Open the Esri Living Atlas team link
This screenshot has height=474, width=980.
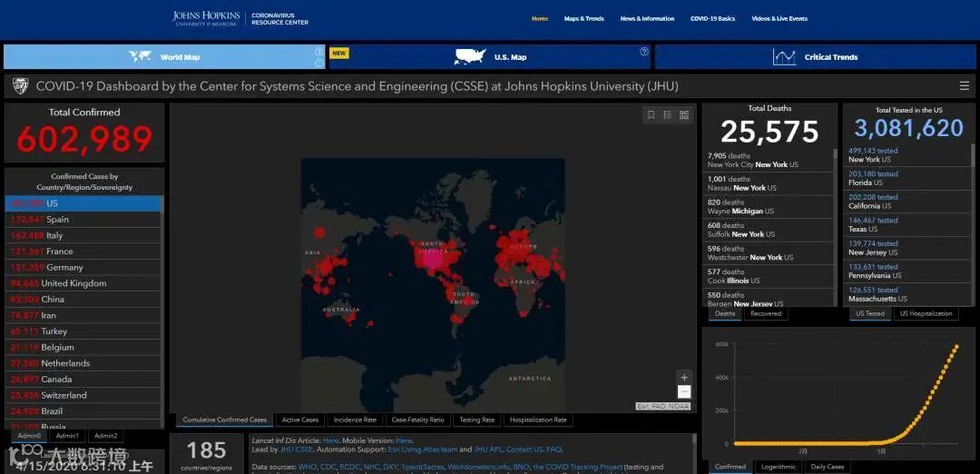click(x=423, y=449)
